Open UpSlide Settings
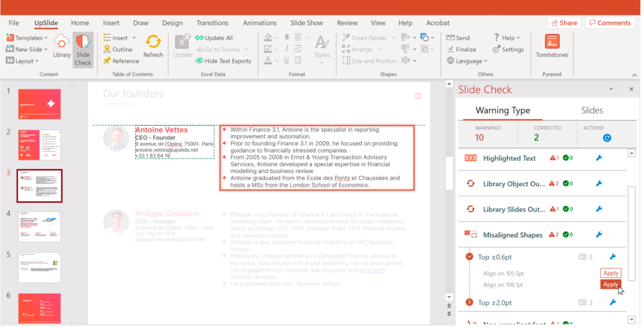The width and height of the screenshot is (644, 328). coord(508,49)
